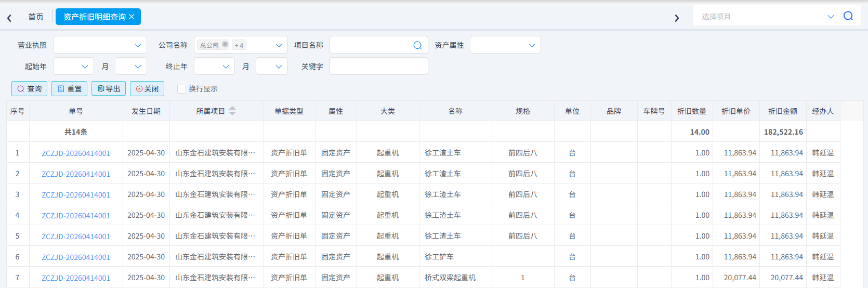Click the 查询 button

click(29, 89)
